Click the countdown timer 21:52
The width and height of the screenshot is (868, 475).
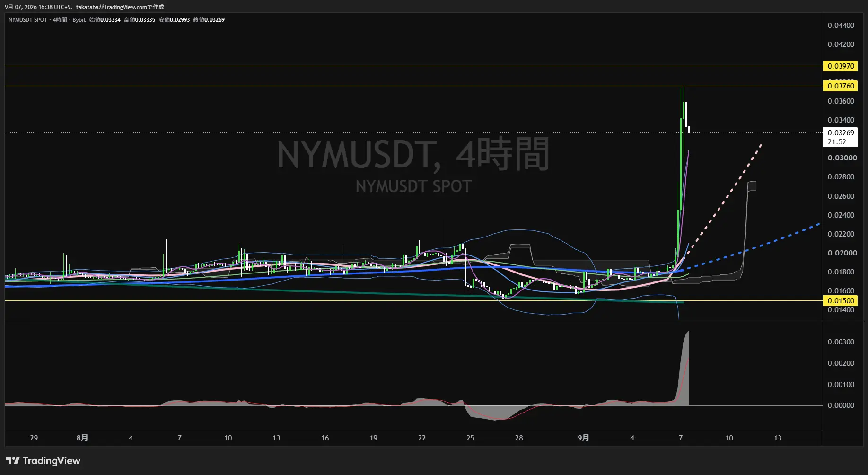point(837,142)
